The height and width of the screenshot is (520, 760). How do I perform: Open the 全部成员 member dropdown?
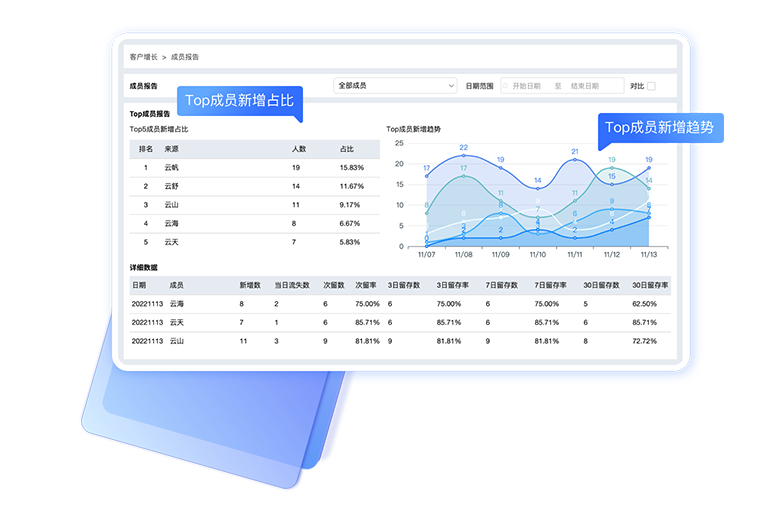[395, 86]
